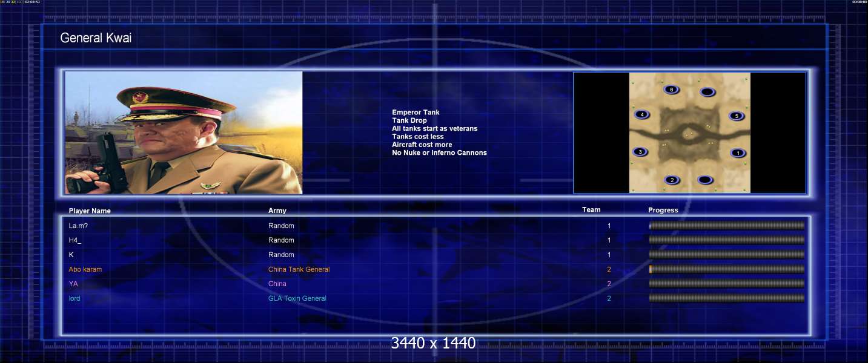The height and width of the screenshot is (363, 868).
Task: Click the Tank Drop ability line
Action: [409, 120]
